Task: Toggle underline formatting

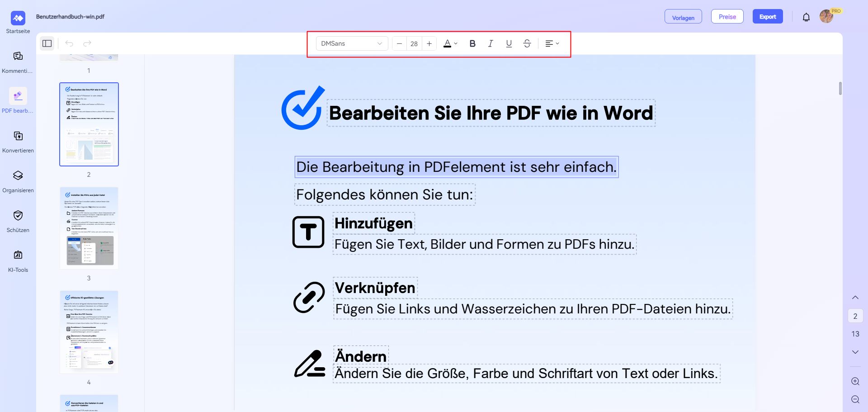Action: [509, 43]
